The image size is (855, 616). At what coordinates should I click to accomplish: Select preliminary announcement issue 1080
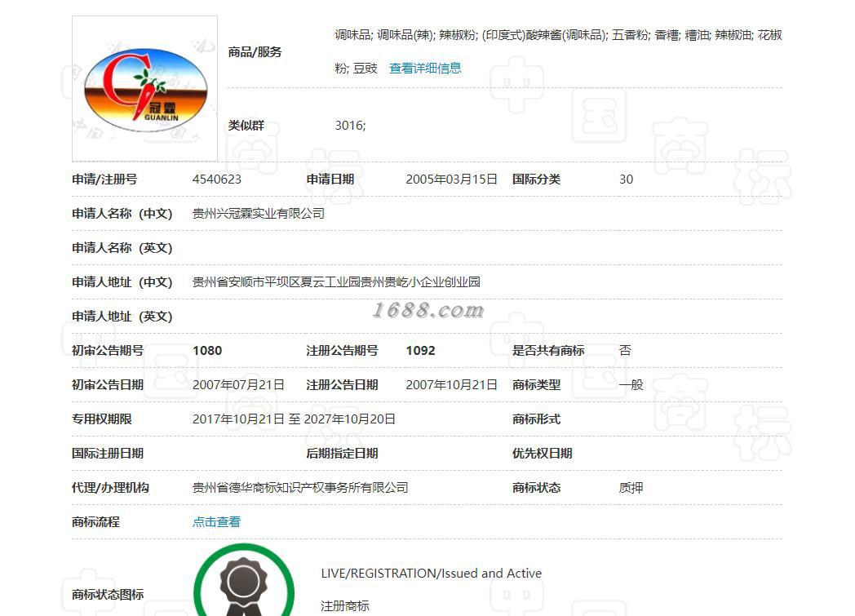207,351
